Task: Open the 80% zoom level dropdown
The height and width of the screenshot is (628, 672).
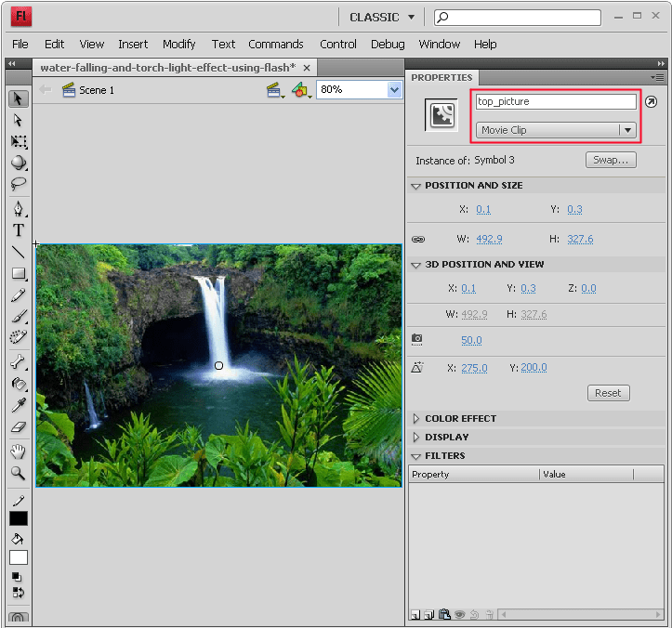Action: click(x=394, y=90)
